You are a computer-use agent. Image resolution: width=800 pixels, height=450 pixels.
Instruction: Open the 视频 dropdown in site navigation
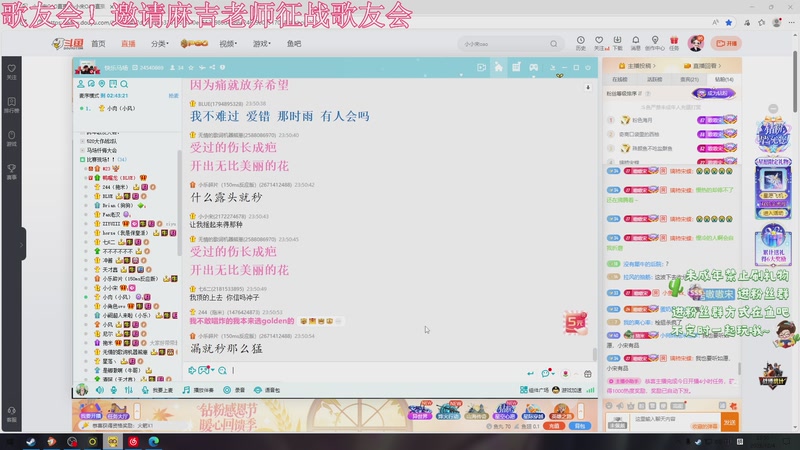tap(228, 44)
